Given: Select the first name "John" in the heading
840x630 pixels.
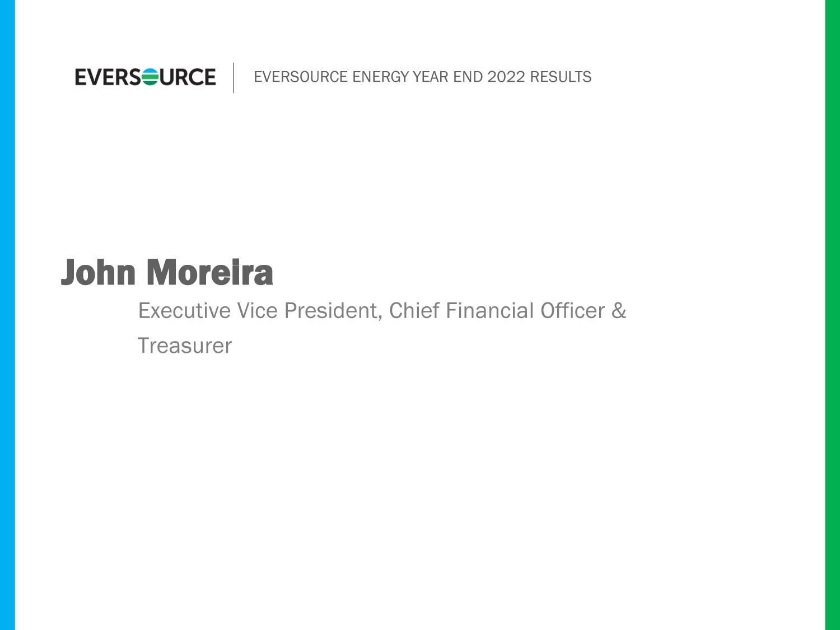Looking at the screenshot, I should (99, 273).
